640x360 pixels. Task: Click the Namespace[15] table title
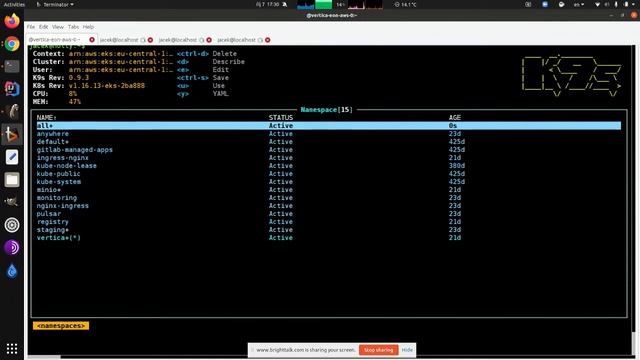[x=327, y=109]
